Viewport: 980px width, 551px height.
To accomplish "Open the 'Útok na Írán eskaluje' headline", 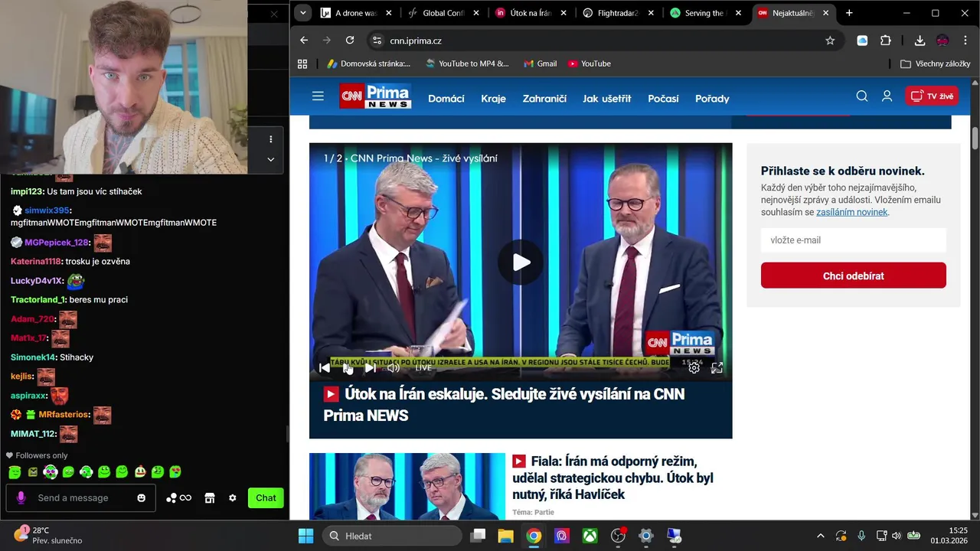I will pyautogui.click(x=504, y=405).
